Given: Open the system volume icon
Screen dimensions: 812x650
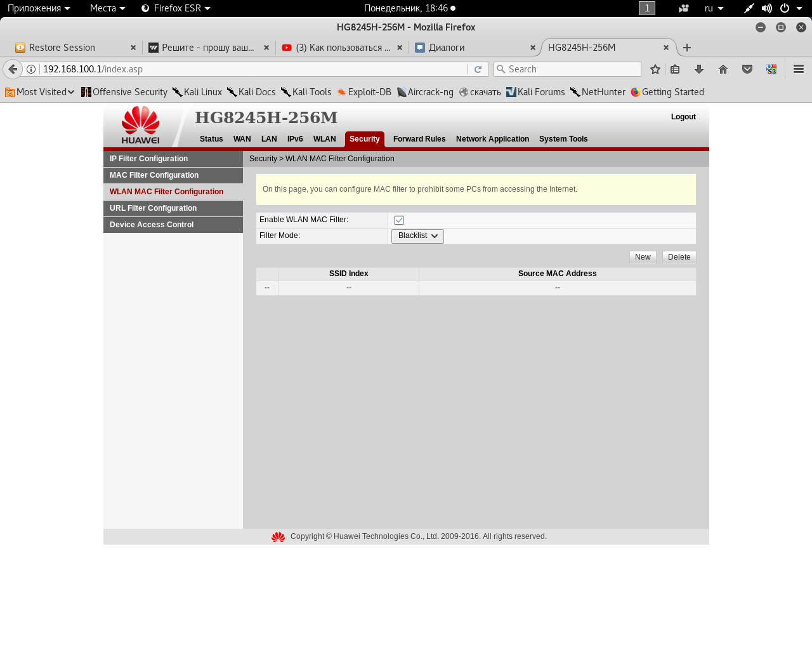Looking at the screenshot, I should 767,8.
